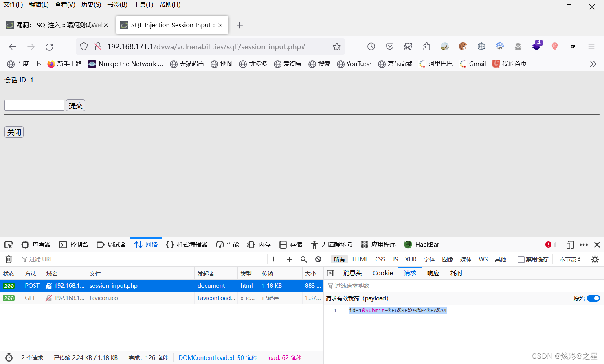This screenshot has height=364, width=604.
Task: Open the 耗时 timings tab
Action: pos(457,273)
